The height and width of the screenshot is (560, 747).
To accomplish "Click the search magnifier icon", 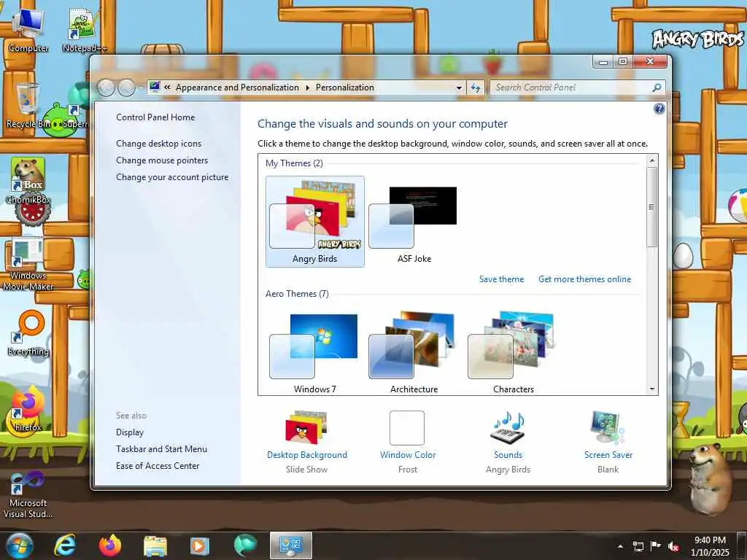I will tap(657, 87).
